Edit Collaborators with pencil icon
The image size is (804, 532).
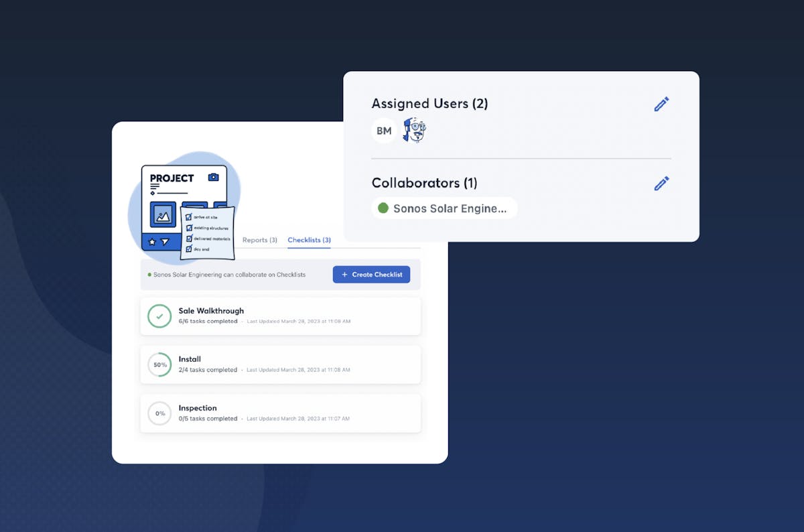pyautogui.click(x=661, y=183)
